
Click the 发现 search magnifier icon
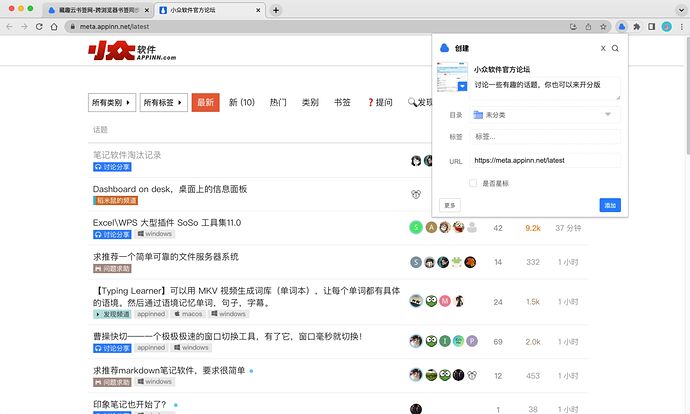[412, 102]
